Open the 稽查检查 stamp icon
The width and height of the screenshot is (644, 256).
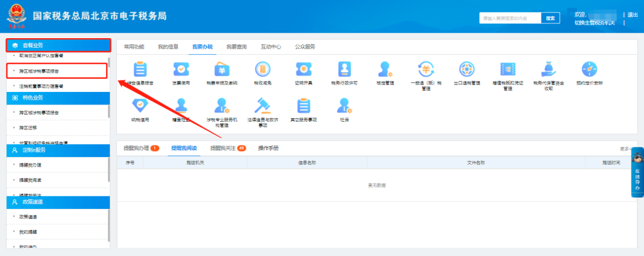[x=181, y=106]
